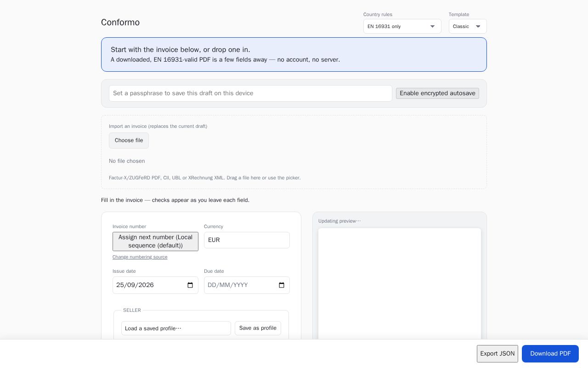Image resolution: width=588 pixels, height=368 pixels.
Task: Click the Due date field
Action: (247, 285)
